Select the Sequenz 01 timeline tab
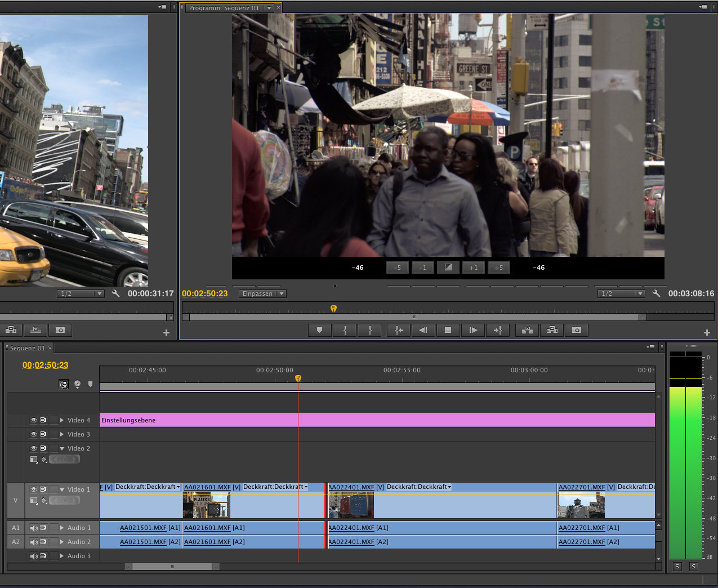Image resolution: width=718 pixels, height=588 pixels. (27, 349)
